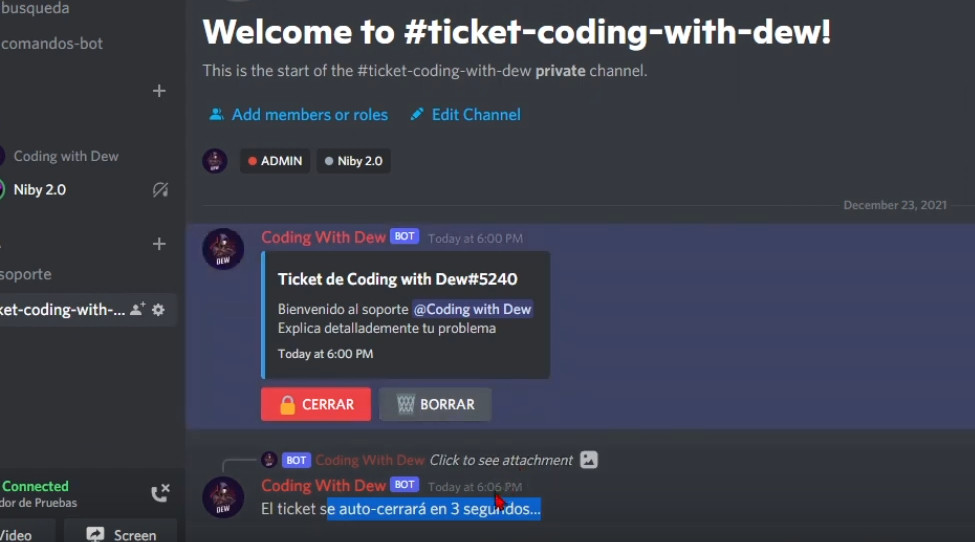Click Niby 2.0 in the voice channel
The height and width of the screenshot is (542, 975).
coord(40,190)
